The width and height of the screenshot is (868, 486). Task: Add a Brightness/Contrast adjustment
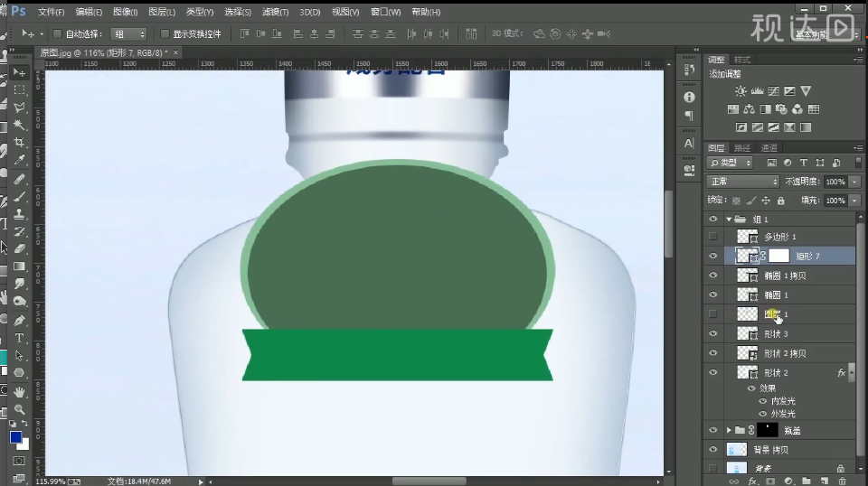tap(741, 91)
